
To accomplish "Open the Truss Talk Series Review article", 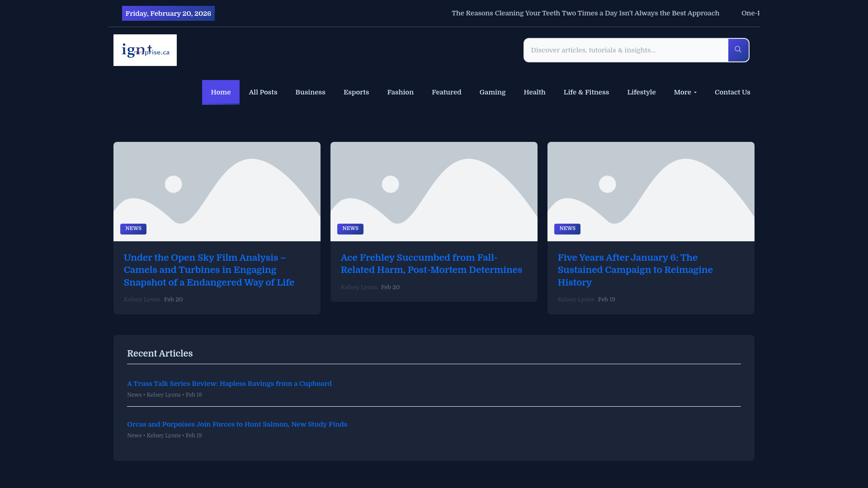I will pyautogui.click(x=229, y=384).
